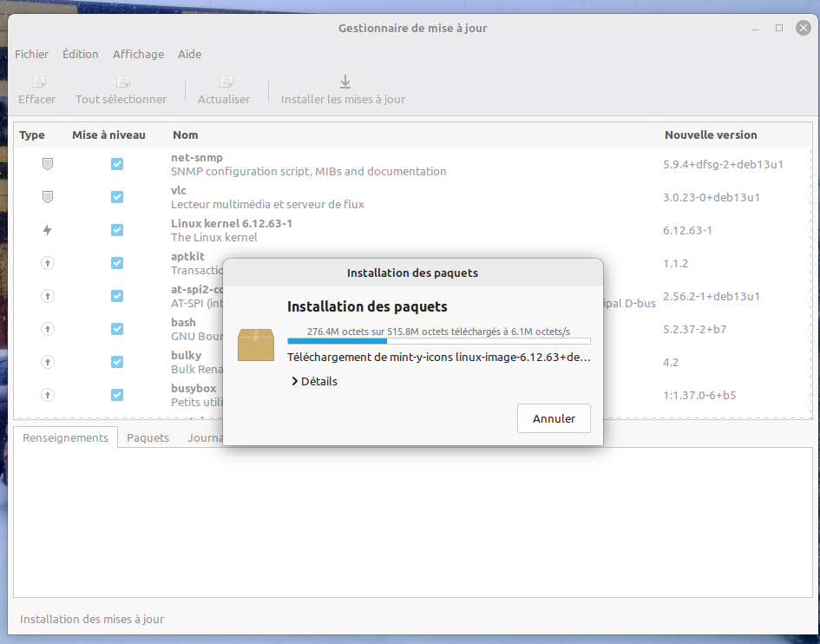Image resolution: width=820 pixels, height=644 pixels.
Task: Cancel the installation with Annuler button
Action: click(554, 418)
